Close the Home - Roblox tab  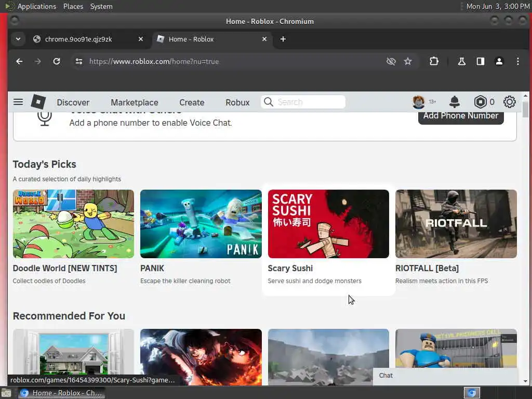pos(264,39)
